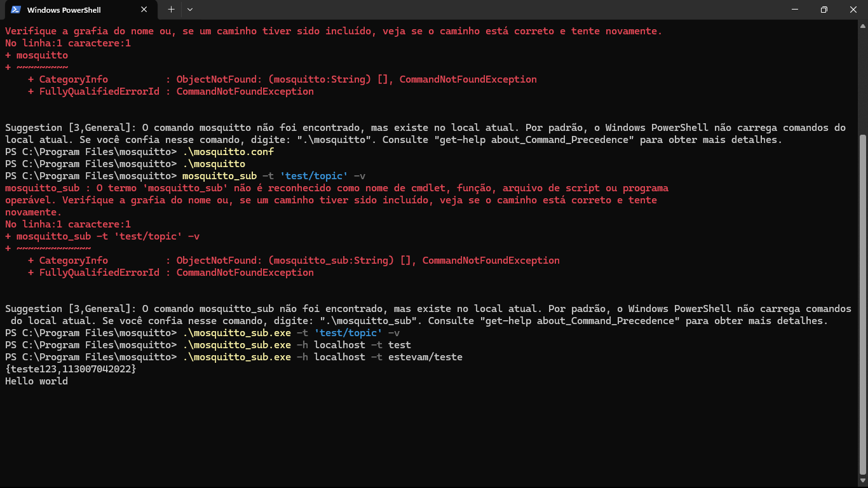Minimize the terminal window
Screen dimensions: 868x488
pyautogui.click(x=795, y=10)
